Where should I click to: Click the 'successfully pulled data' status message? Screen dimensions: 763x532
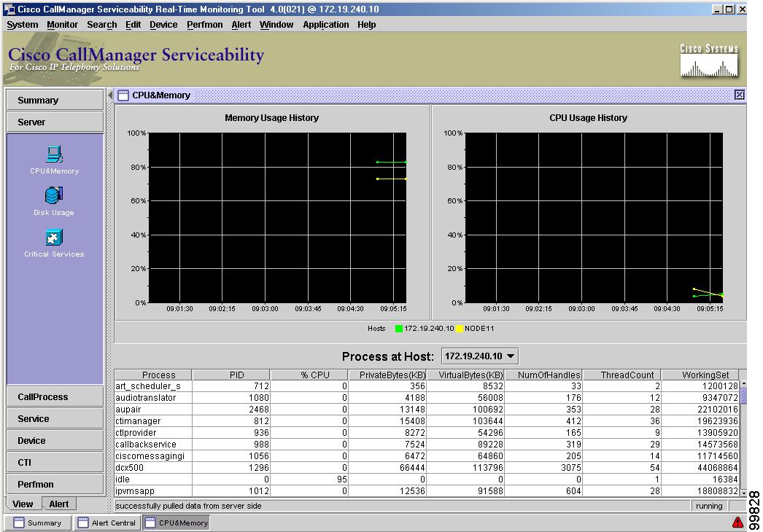(x=188, y=506)
